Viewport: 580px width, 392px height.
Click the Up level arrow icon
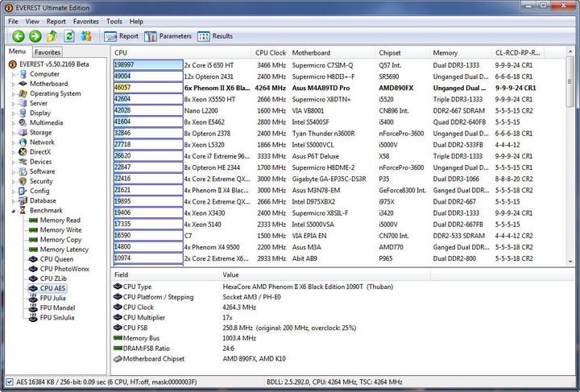click(x=52, y=36)
